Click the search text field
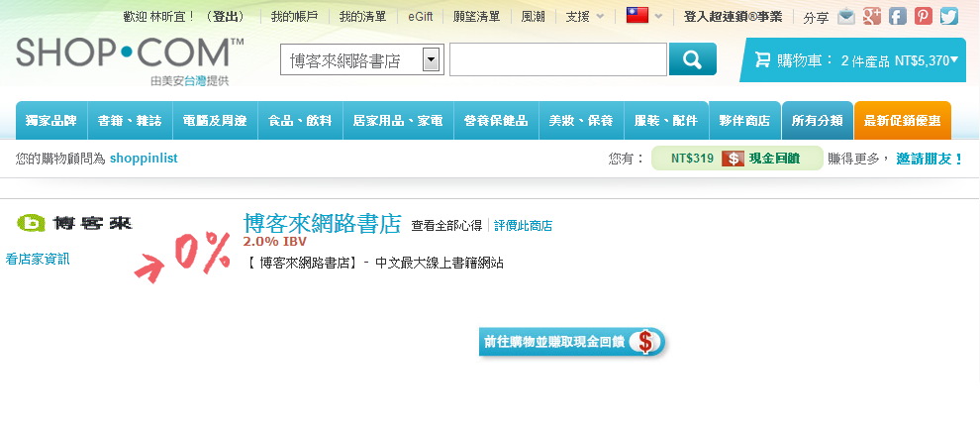980x429 pixels. (x=558, y=60)
